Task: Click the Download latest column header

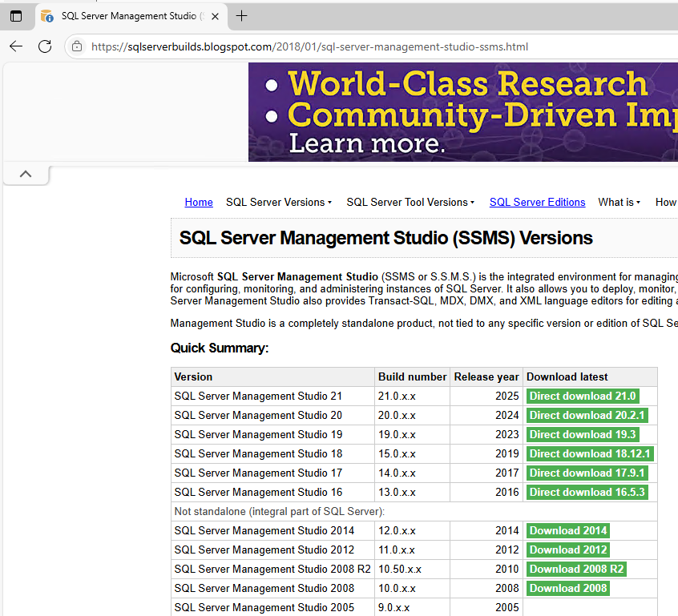Action: [x=590, y=377]
